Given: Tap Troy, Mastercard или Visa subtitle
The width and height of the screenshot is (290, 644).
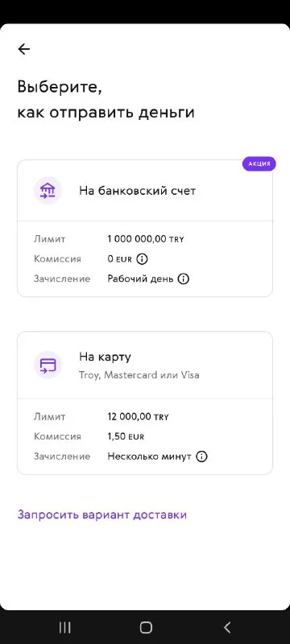Looking at the screenshot, I should [x=139, y=375].
